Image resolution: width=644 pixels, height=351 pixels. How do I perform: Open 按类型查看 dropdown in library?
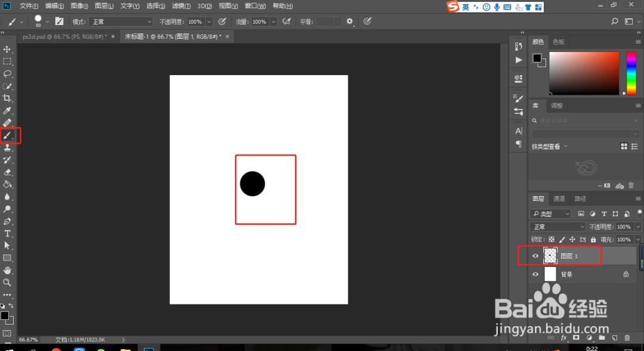click(550, 147)
